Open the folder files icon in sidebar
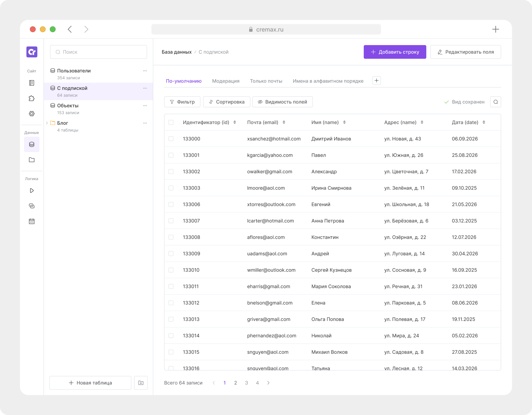Screen dimensions: 532x415 click(32, 160)
